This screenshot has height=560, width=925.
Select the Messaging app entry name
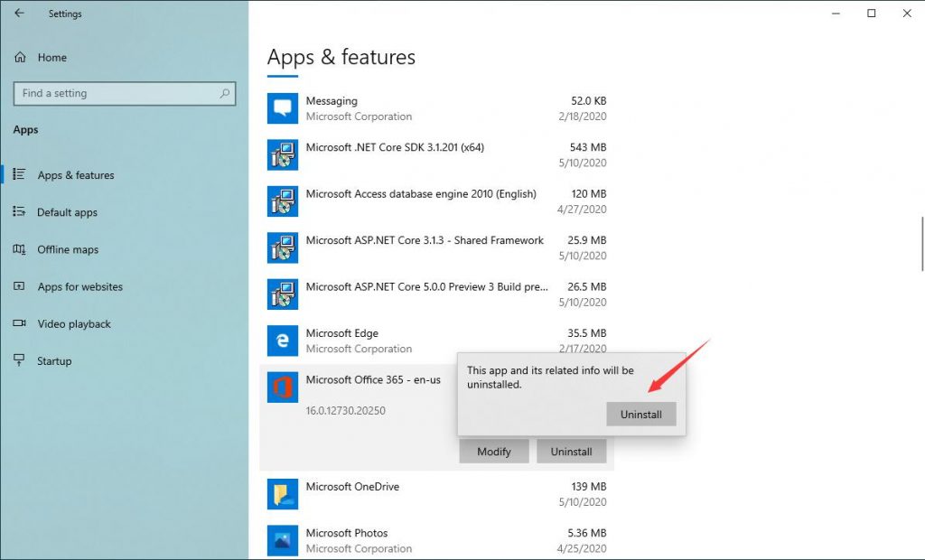332,101
